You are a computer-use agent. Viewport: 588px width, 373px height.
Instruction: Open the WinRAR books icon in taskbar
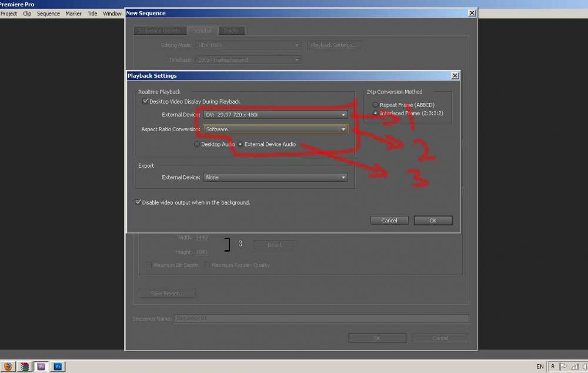24,367
